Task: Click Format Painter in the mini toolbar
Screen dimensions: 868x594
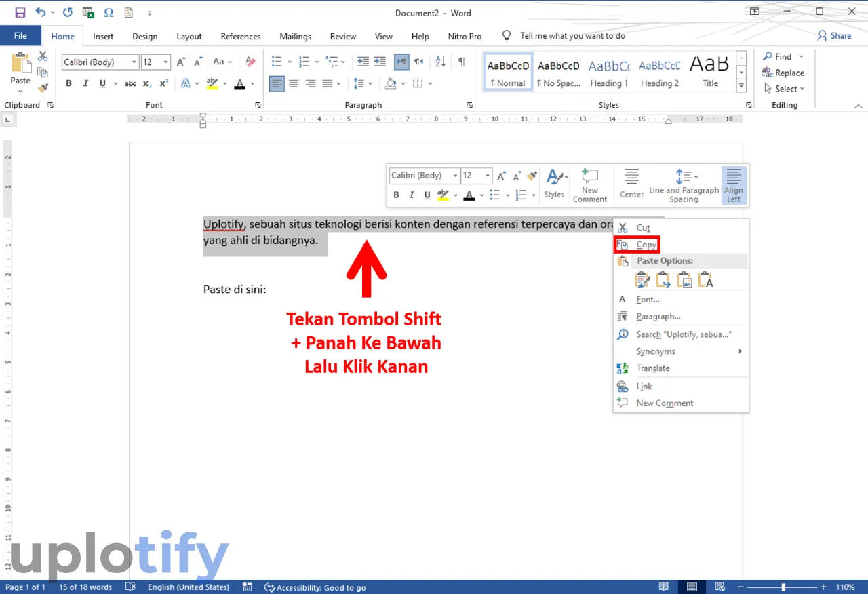Action: (532, 176)
